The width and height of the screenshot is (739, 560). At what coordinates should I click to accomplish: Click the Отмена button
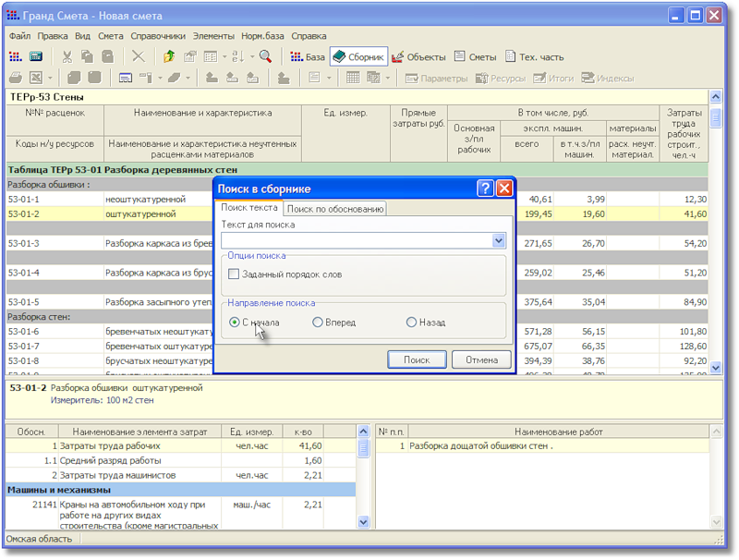(481, 359)
